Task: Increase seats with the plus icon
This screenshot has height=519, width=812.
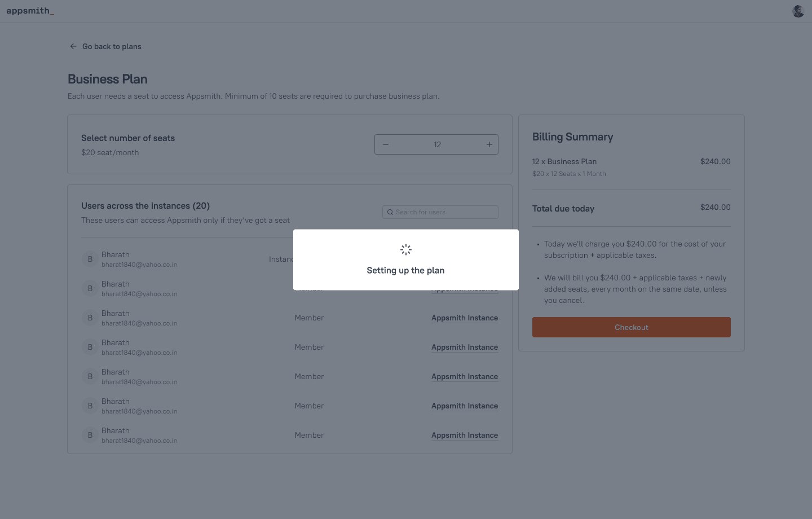Action: click(489, 144)
